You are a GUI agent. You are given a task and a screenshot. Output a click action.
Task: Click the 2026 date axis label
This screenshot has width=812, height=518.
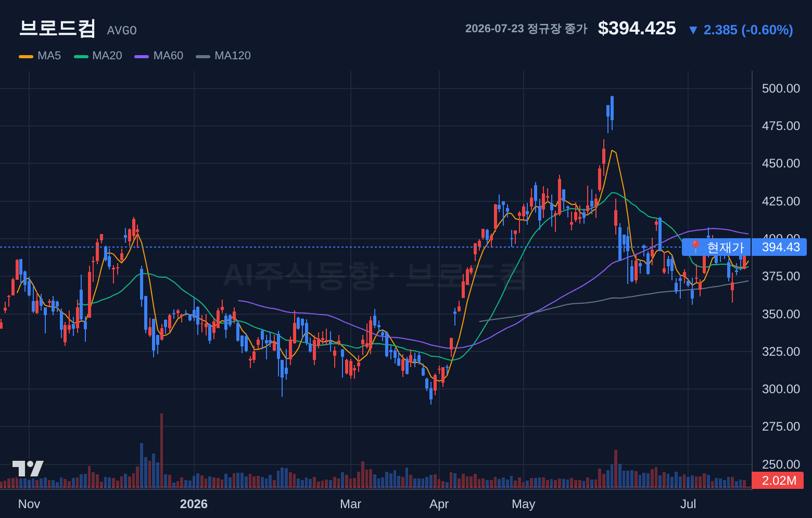coord(194,504)
